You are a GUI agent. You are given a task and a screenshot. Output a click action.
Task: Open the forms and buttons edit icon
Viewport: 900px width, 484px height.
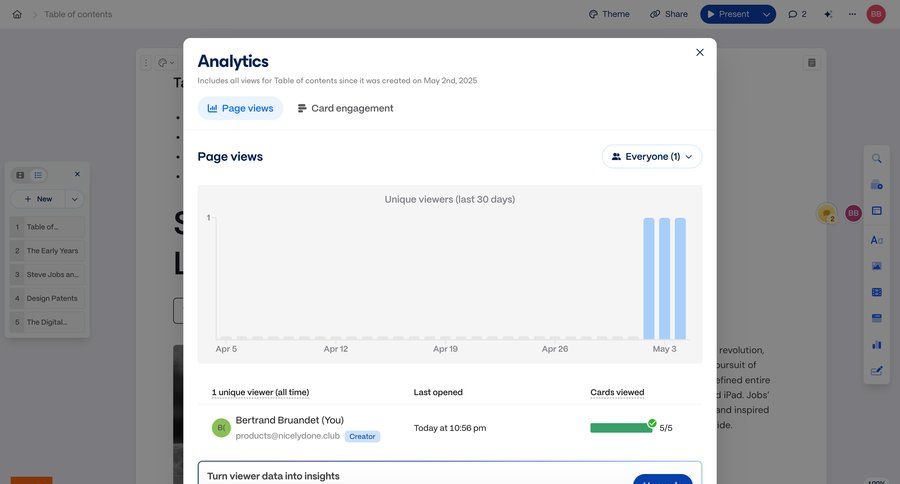[x=876, y=371]
